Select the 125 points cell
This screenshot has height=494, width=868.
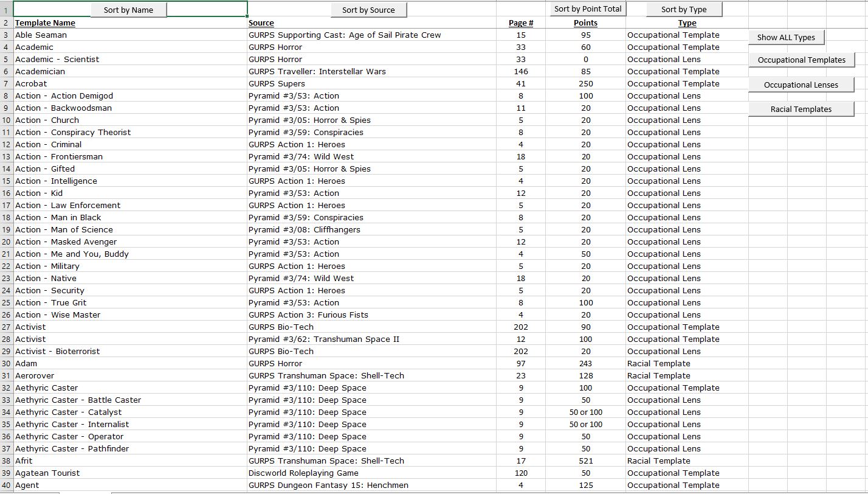[x=585, y=485]
